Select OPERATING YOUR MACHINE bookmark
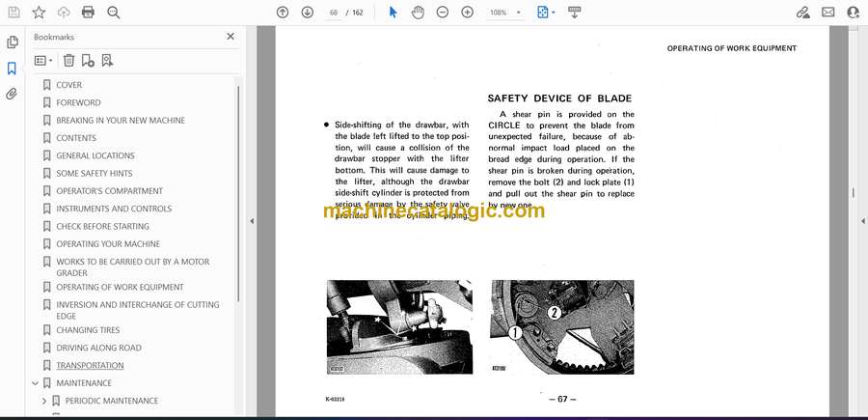 (108, 244)
